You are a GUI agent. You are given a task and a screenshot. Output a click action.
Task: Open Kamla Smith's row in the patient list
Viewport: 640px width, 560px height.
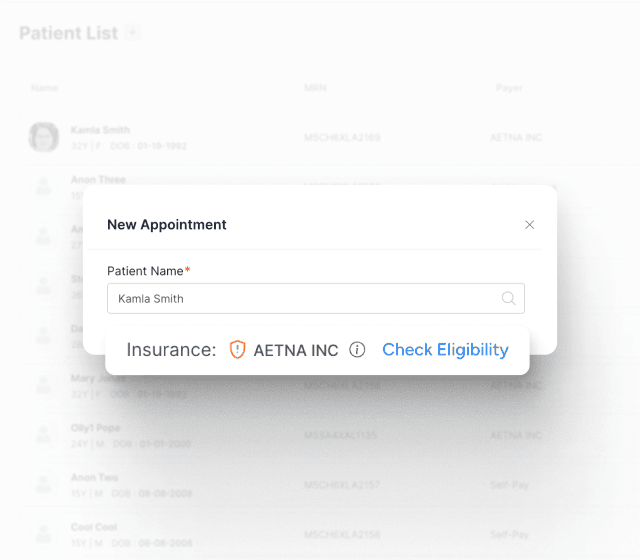(x=100, y=131)
